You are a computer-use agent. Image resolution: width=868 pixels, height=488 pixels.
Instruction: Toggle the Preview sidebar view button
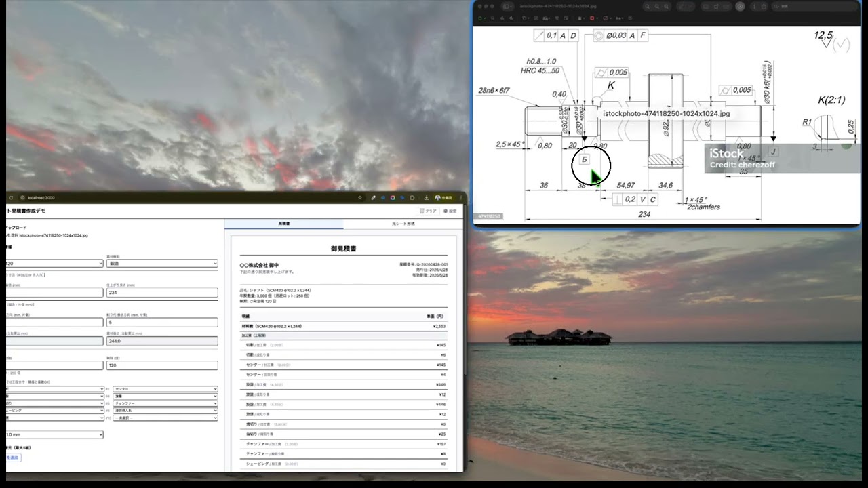(507, 6)
